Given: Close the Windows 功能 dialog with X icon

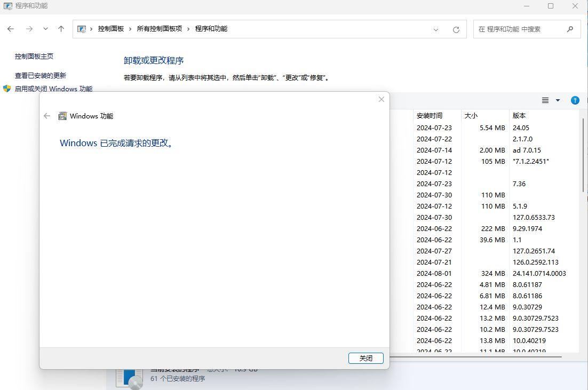Looking at the screenshot, I should click(x=382, y=99).
